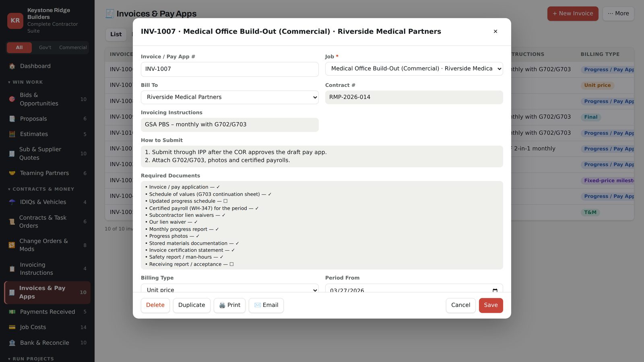Image resolution: width=644 pixels, height=362 pixels.
Task: Click the KR company logo badge
Action: (x=15, y=21)
